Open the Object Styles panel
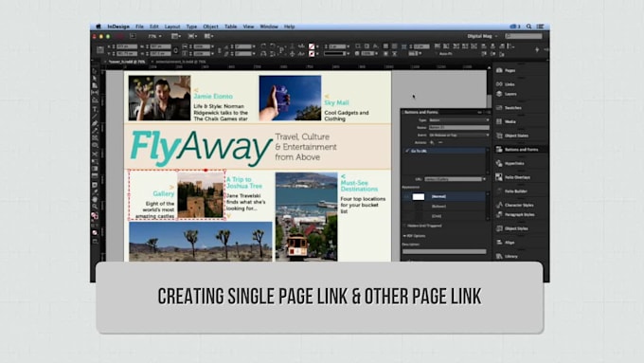 tap(512, 228)
